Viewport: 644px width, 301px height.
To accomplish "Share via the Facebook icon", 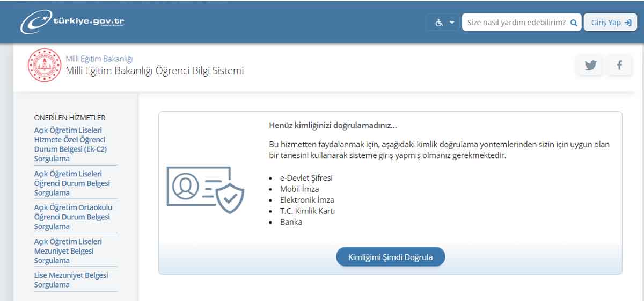I will pyautogui.click(x=619, y=65).
